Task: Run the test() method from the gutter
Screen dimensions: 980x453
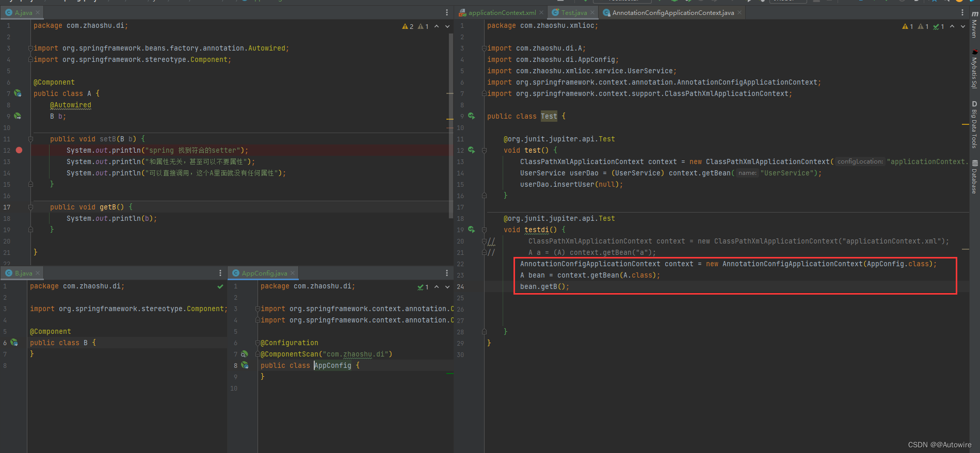Action: pos(471,150)
